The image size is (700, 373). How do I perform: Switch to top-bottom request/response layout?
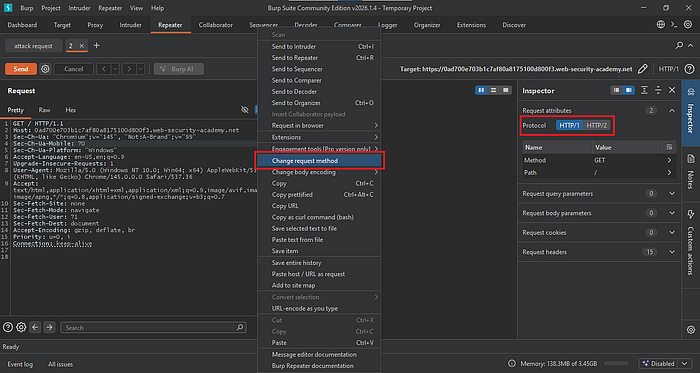tap(493, 91)
